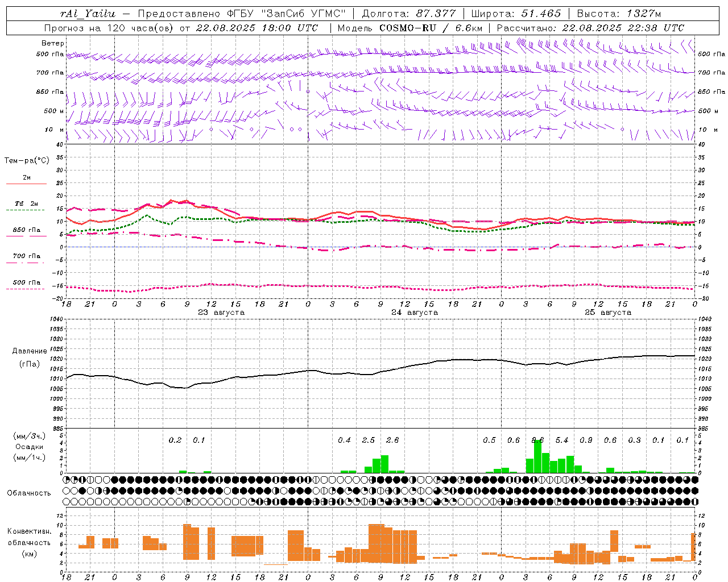The image size is (728, 582).
Task: Click the 0.3 precipitation value
Action: pyautogui.click(x=634, y=440)
